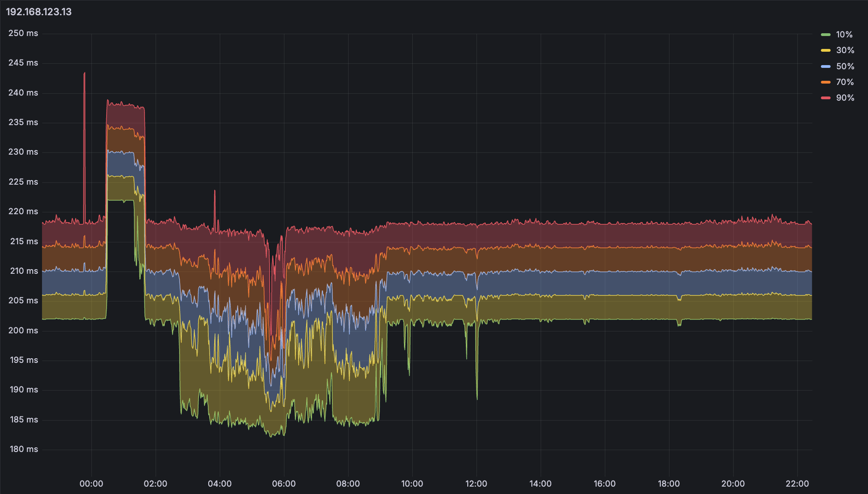Viewport: 868px width, 494px height.
Task: Click the red spike peak just before 04:00
Action: 215,191
